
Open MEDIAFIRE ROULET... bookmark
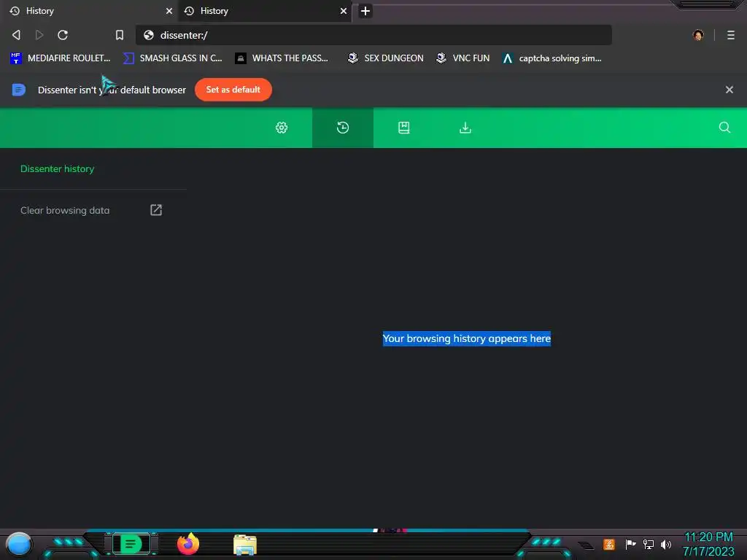click(61, 58)
